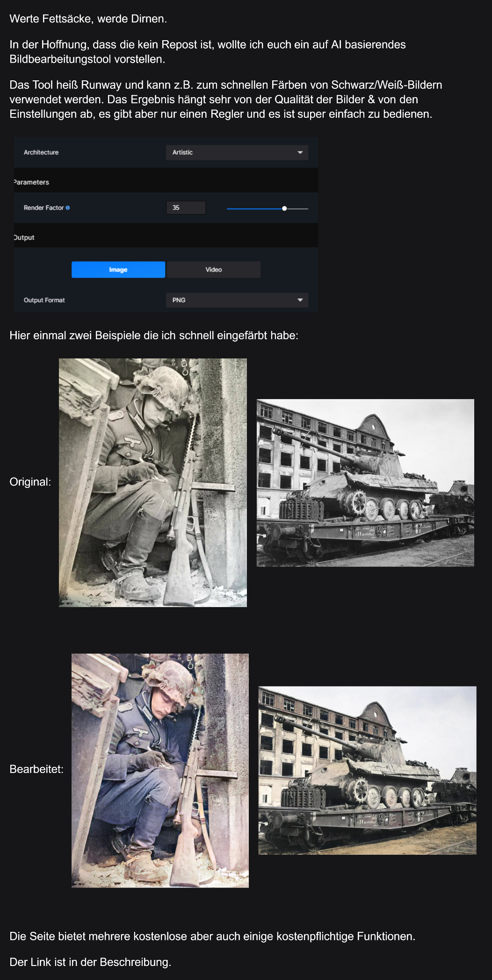Click the 'Original:' row label

[30, 482]
